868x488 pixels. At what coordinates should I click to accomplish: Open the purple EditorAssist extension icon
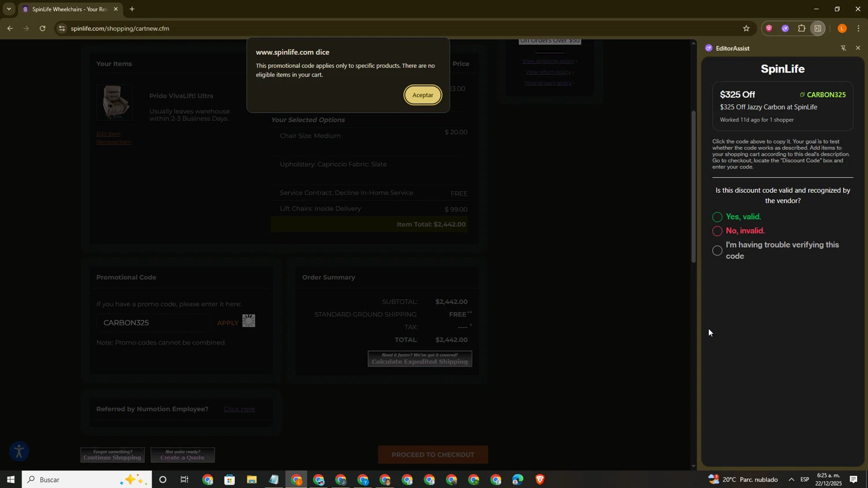coord(785,28)
